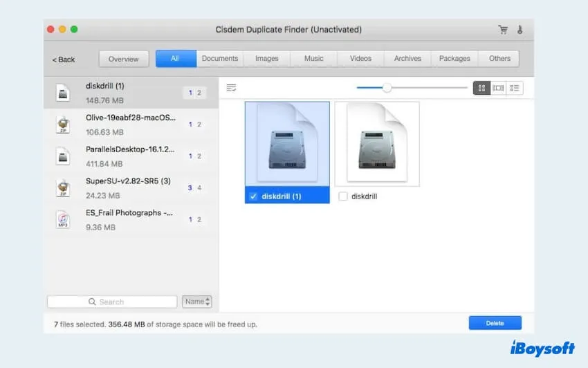This screenshot has width=588, height=368.
Task: Switch to the Music tab
Action: (x=313, y=59)
